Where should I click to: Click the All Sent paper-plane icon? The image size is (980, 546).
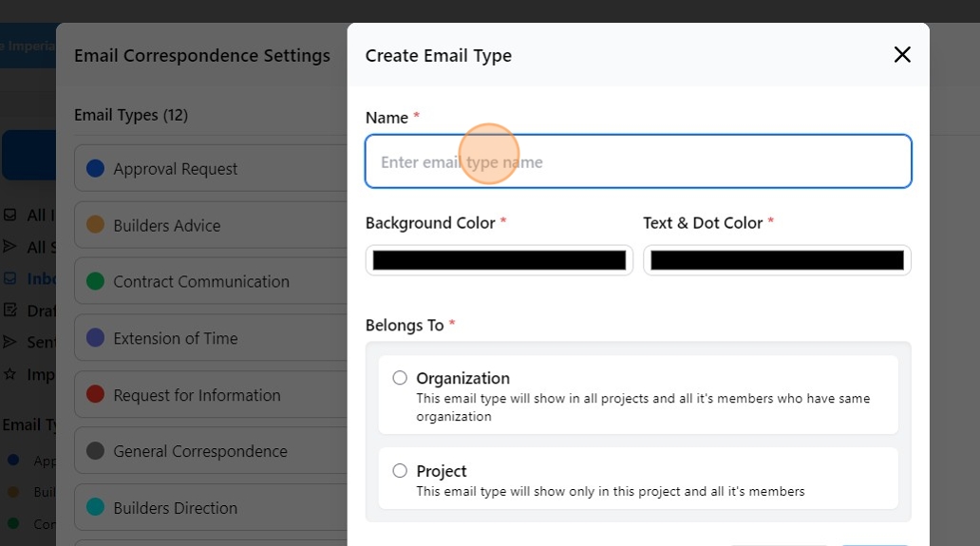click(10, 247)
